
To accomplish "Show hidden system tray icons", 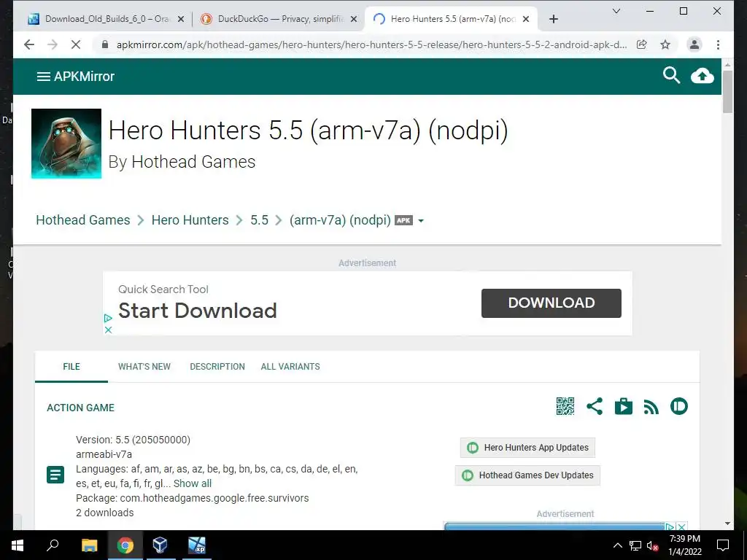I will pyautogui.click(x=617, y=545).
